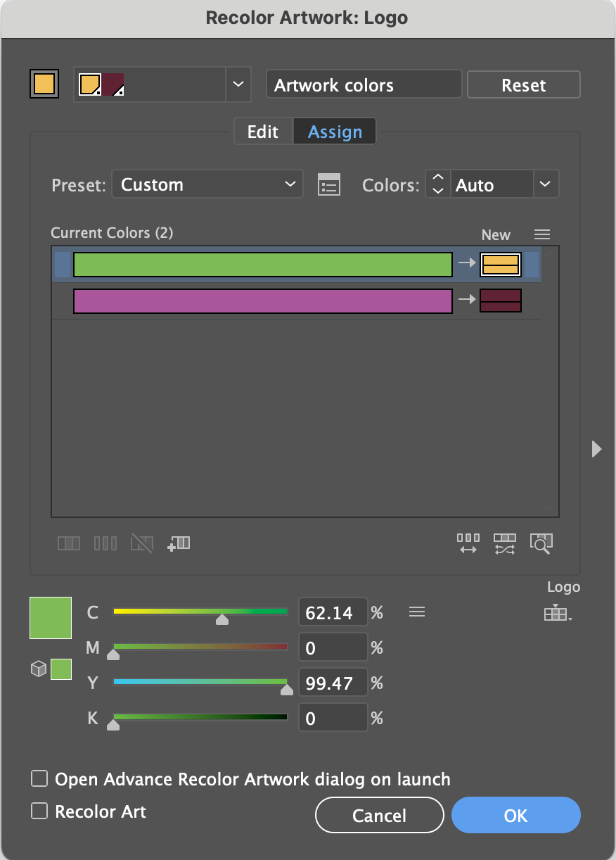Expand the Colors dropdown set to Auto
Viewport: 616px width, 860px height.
coord(545,184)
